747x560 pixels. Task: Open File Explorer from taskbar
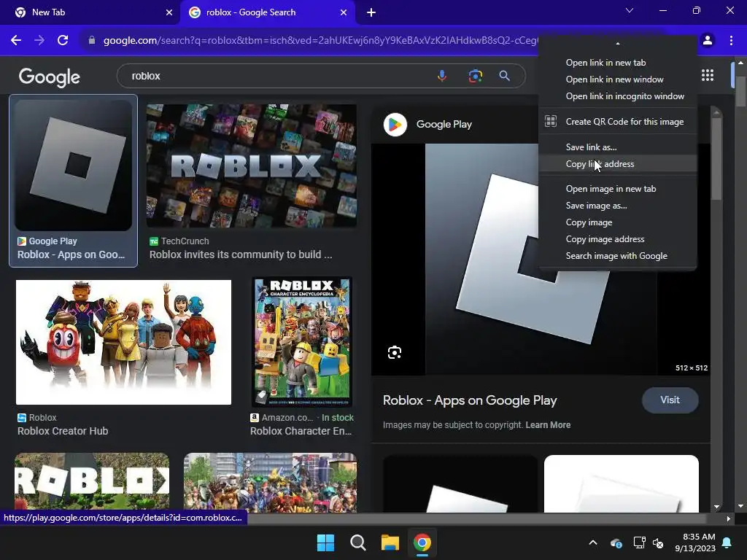(390, 542)
